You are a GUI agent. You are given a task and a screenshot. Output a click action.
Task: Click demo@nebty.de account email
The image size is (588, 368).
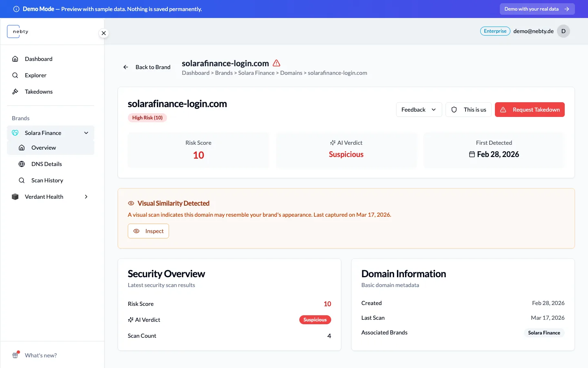(533, 31)
